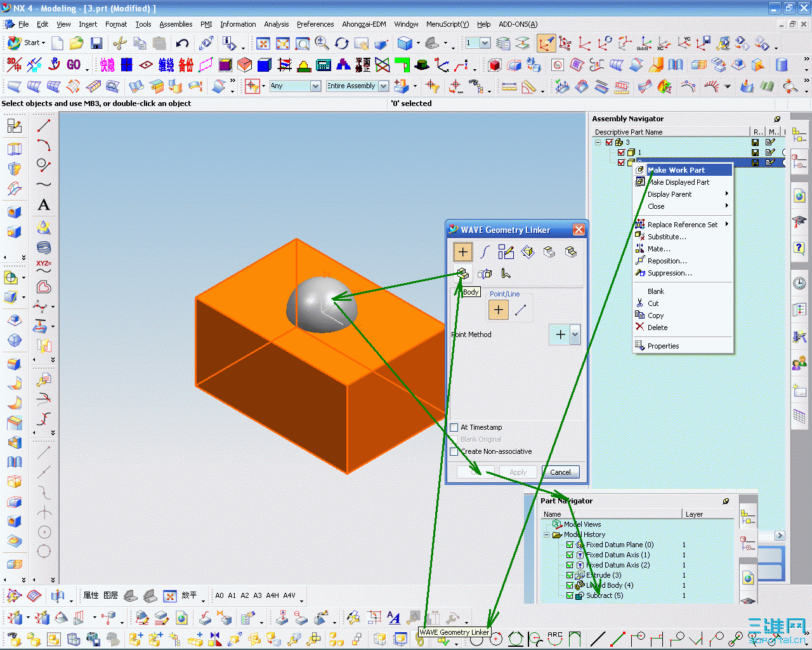812x650 pixels.
Task: Save the part with the floppy disk icon
Action: pyautogui.click(x=96, y=43)
